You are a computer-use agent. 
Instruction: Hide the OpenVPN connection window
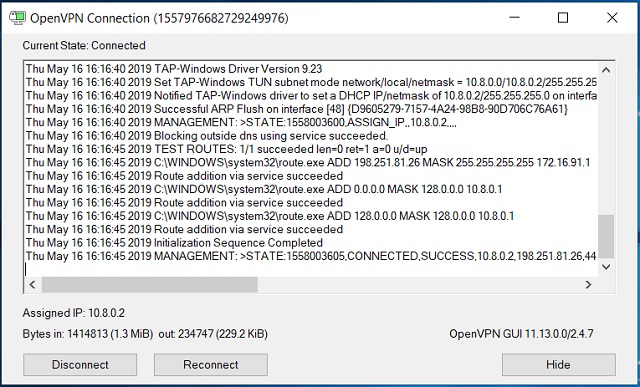coord(558,365)
